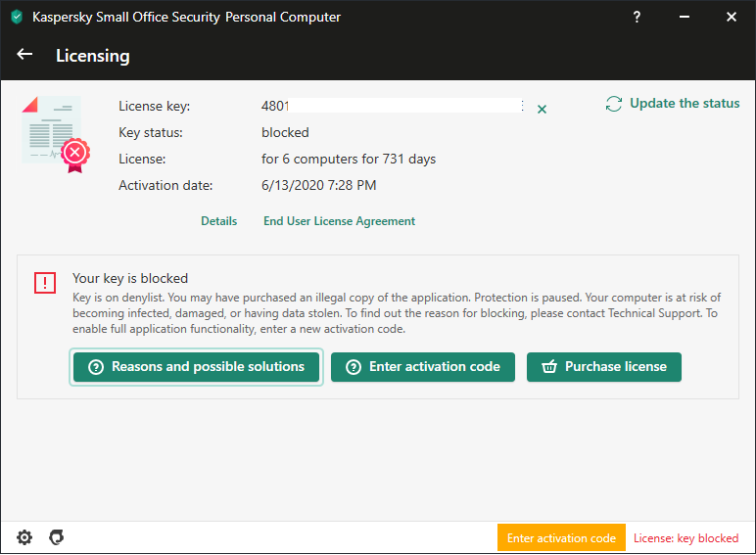
Task: Go back using the arrow icon
Action: tap(24, 55)
